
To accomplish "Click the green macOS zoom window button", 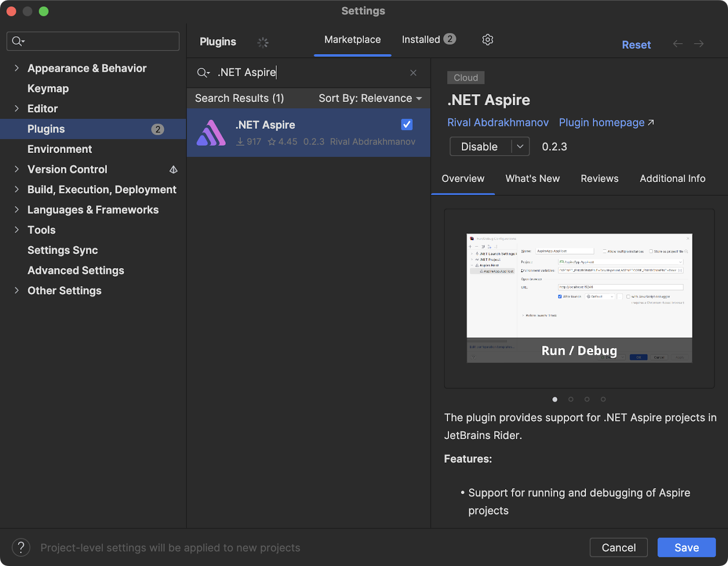I will pos(44,11).
